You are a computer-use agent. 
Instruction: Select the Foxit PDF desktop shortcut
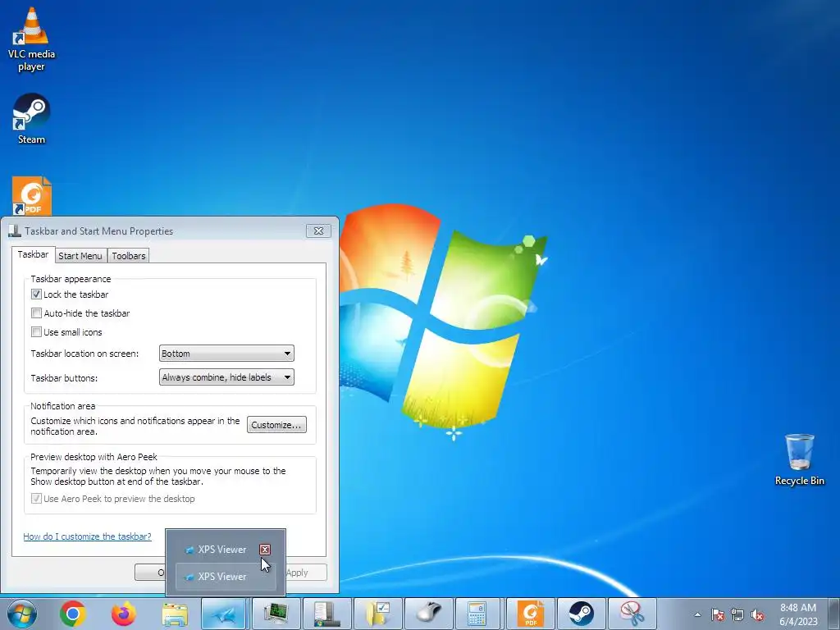32,195
